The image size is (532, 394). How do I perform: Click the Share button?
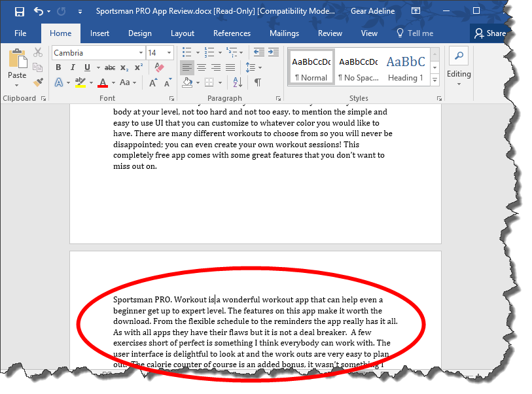490,33
